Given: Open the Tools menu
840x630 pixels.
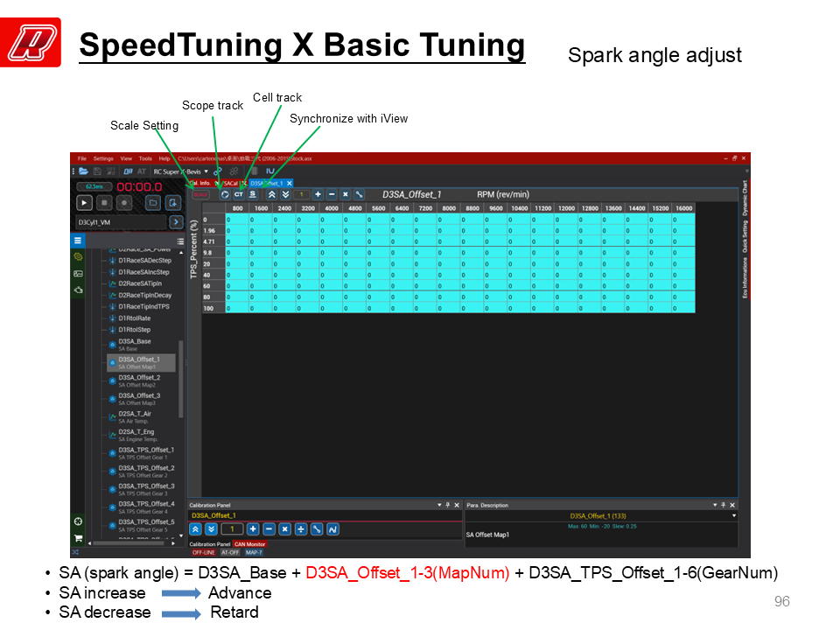Looking at the screenshot, I should [146, 158].
